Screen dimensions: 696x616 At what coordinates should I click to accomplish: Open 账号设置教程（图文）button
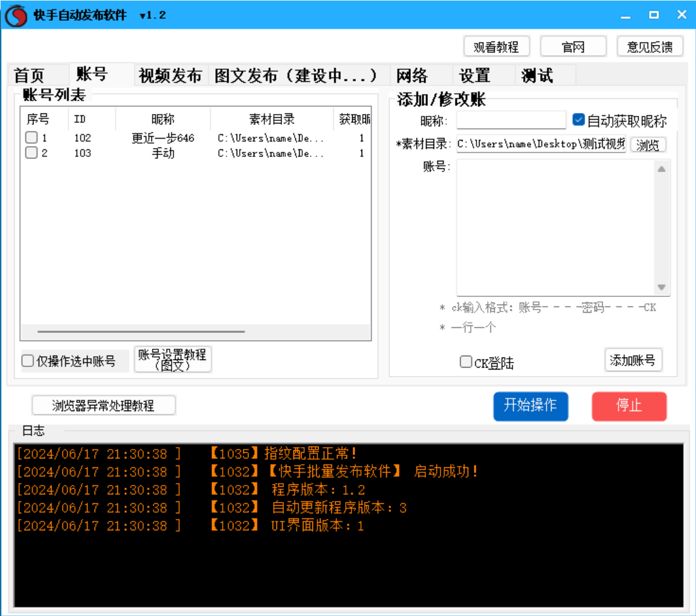click(x=172, y=359)
